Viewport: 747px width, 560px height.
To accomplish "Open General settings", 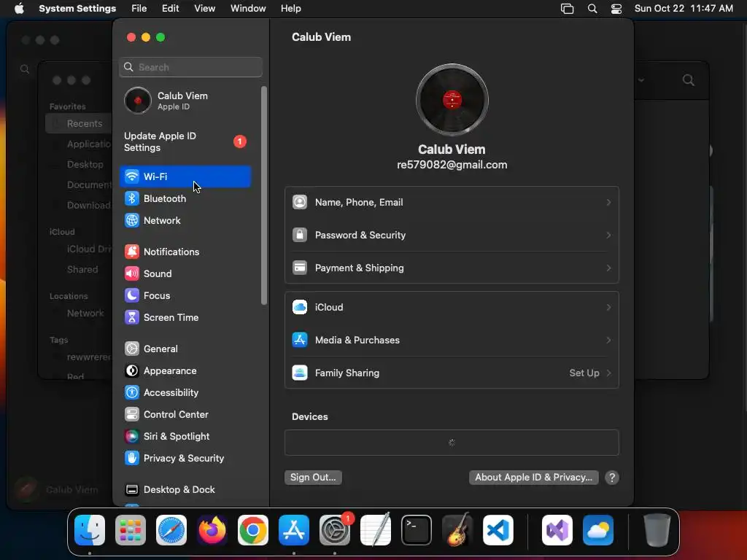I will pyautogui.click(x=185, y=349).
